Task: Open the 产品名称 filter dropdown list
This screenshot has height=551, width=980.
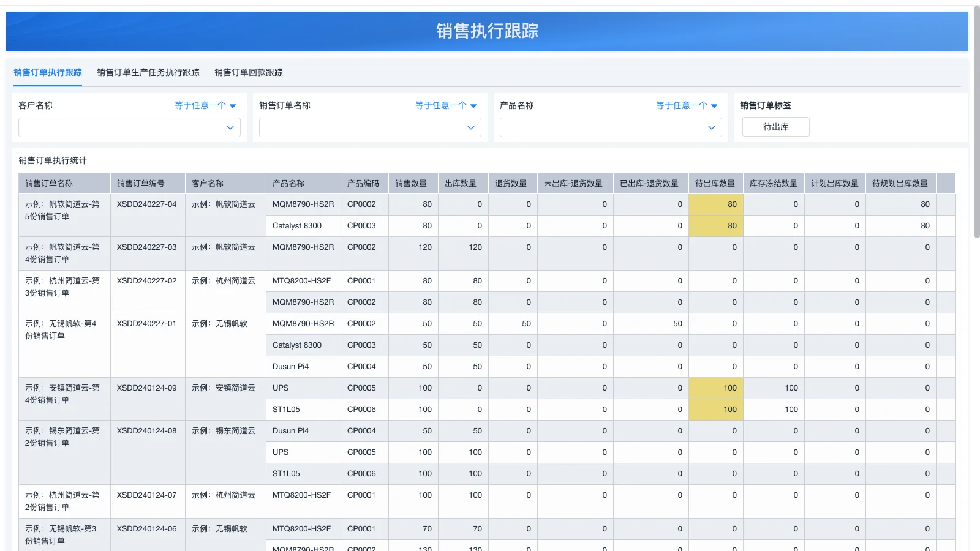Action: (610, 127)
